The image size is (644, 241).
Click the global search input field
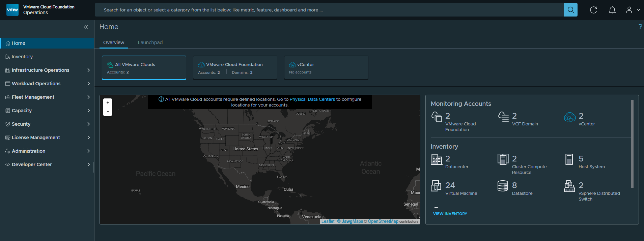click(329, 10)
